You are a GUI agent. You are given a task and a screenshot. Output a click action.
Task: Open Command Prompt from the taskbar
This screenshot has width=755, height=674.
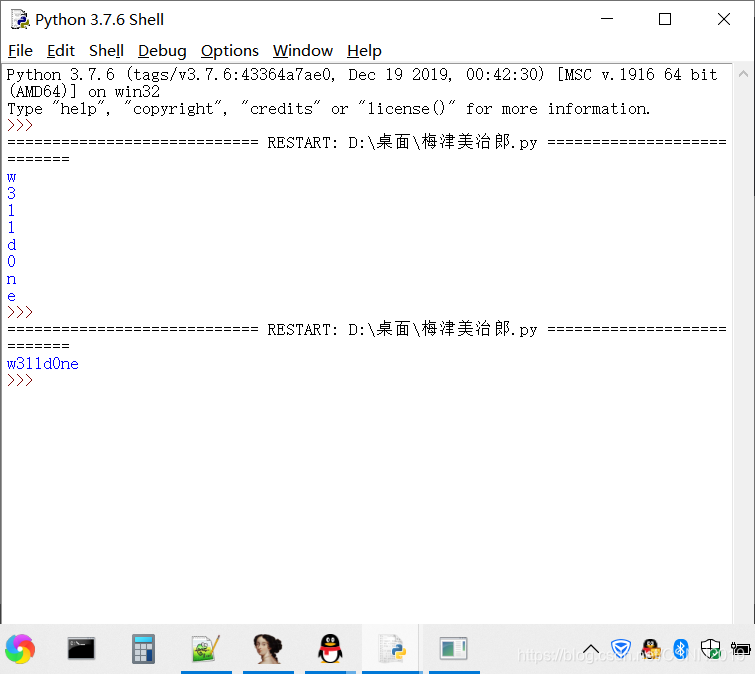(x=81, y=648)
